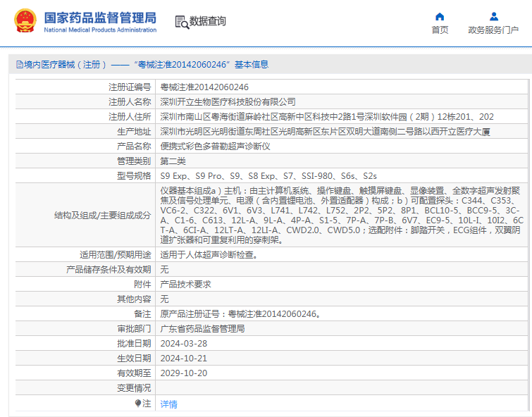The height and width of the screenshot is (417, 532).
Task: Click National Medical Products Administration text
Action: 100,30
